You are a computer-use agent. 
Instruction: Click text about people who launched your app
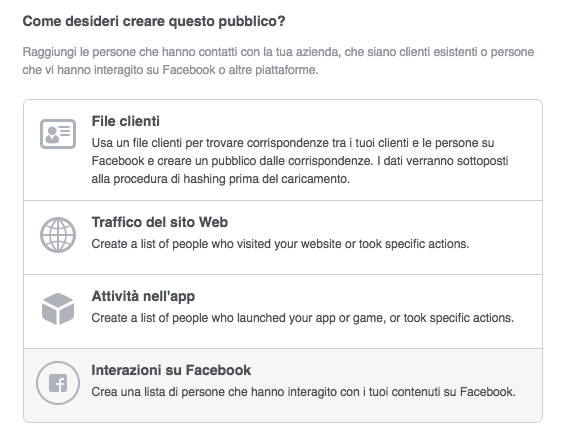[x=303, y=318]
